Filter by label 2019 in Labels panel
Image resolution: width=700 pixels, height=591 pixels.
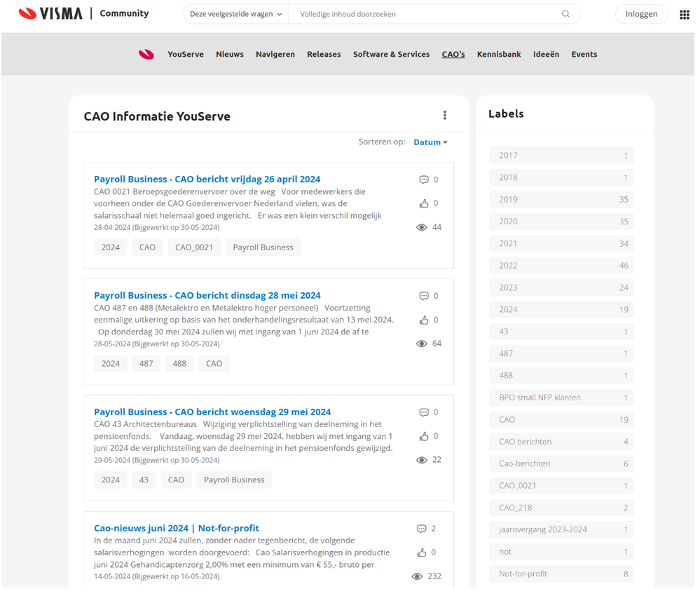tap(561, 200)
